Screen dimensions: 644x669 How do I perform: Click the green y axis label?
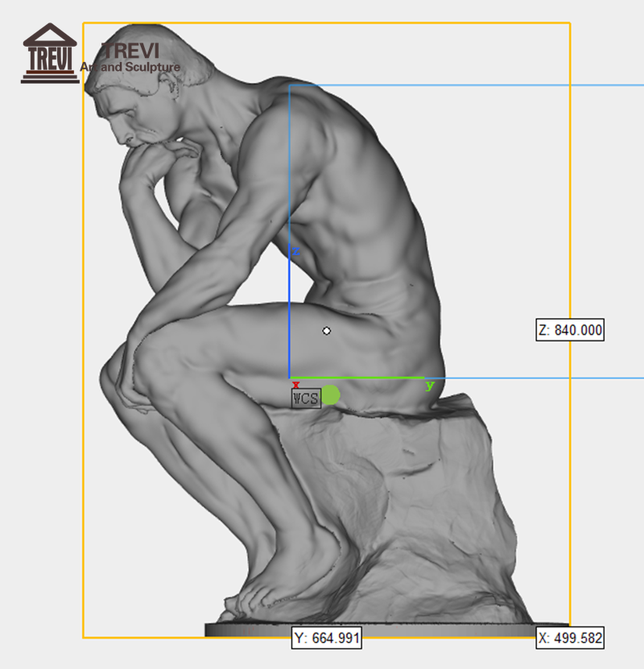430,386
